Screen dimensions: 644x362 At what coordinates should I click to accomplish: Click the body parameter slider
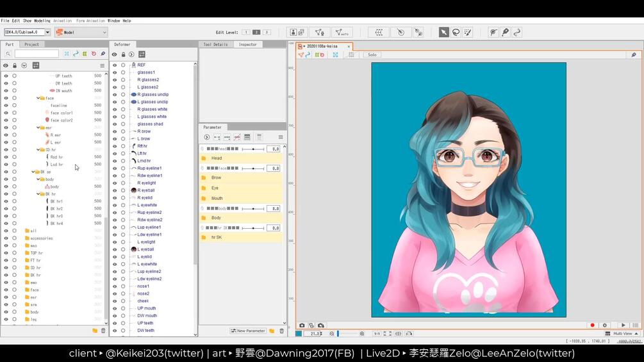[x=253, y=208]
